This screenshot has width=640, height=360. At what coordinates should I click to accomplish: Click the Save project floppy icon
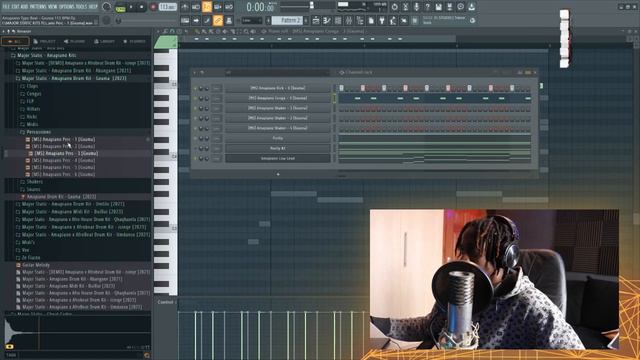(x=438, y=7)
